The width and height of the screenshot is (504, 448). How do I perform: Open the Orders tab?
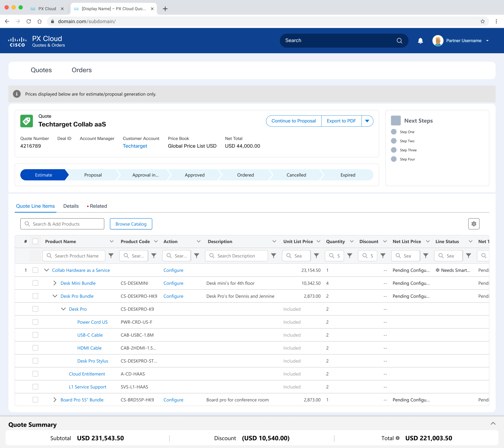pos(82,70)
